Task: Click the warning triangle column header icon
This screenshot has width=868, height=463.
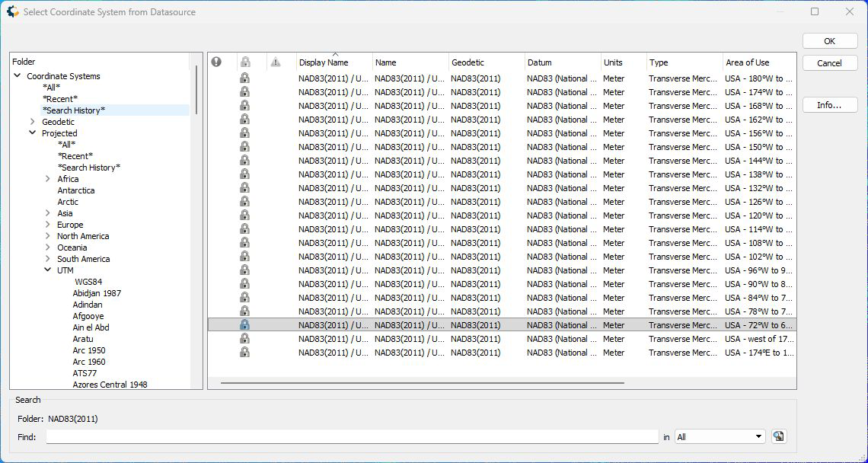Action: (276, 62)
